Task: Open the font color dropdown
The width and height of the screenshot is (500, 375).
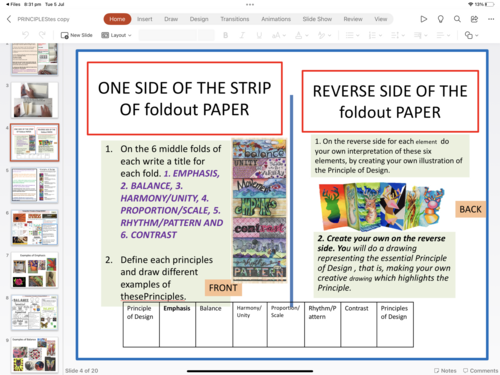Action: tap(302, 35)
